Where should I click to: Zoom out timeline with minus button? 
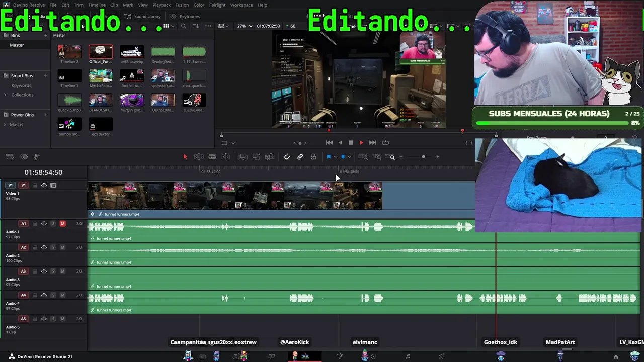(x=401, y=157)
